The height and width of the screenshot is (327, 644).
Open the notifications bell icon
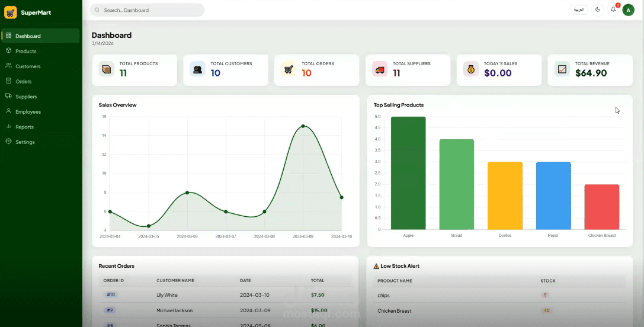[613, 10]
